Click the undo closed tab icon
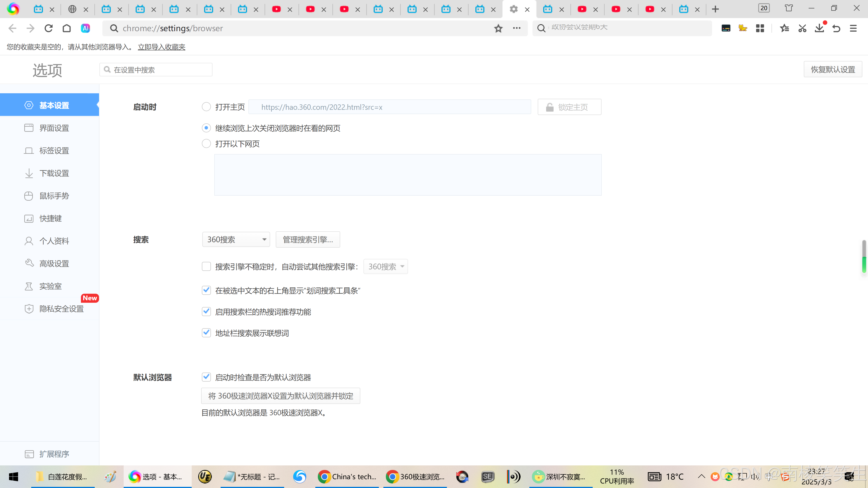The width and height of the screenshot is (868, 488). [836, 28]
